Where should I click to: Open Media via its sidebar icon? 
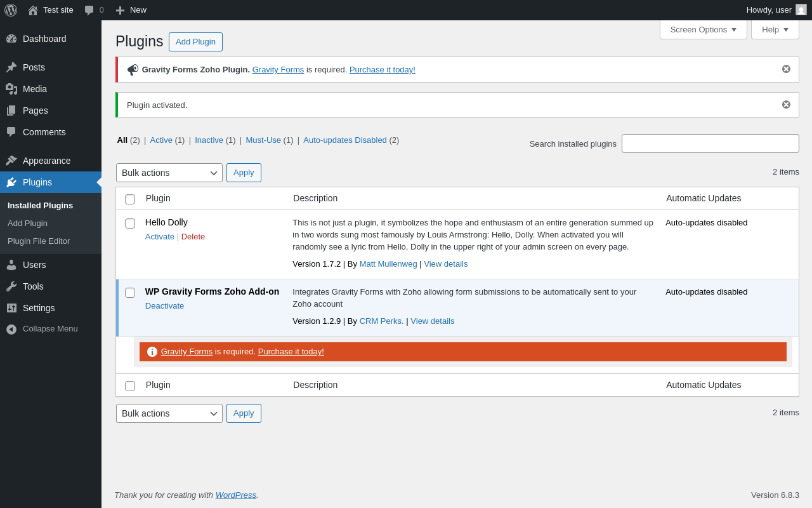point(11,89)
